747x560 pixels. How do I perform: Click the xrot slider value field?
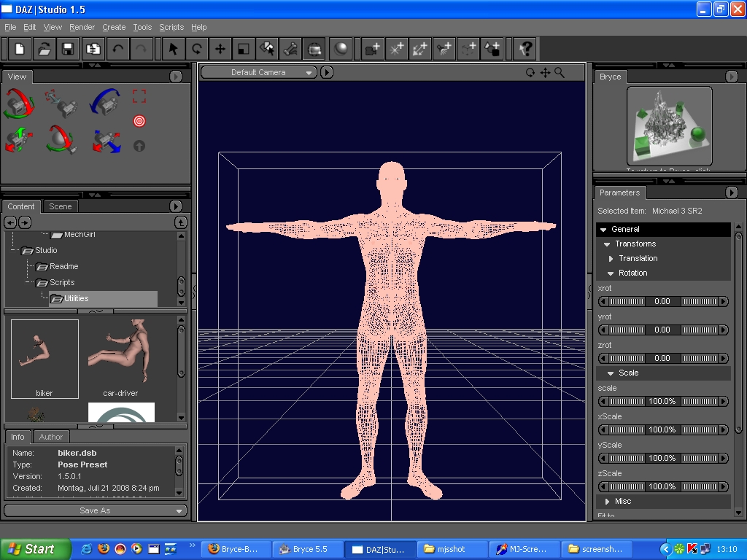pyautogui.click(x=662, y=301)
